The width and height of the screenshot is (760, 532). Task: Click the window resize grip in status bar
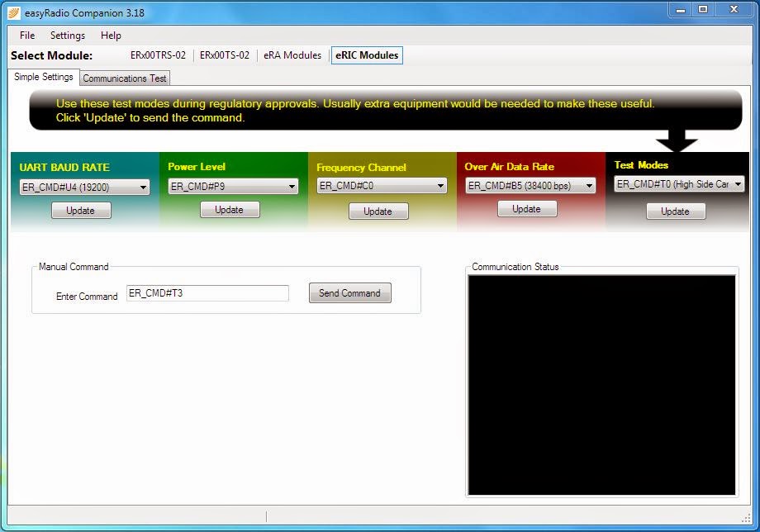pyautogui.click(x=746, y=519)
